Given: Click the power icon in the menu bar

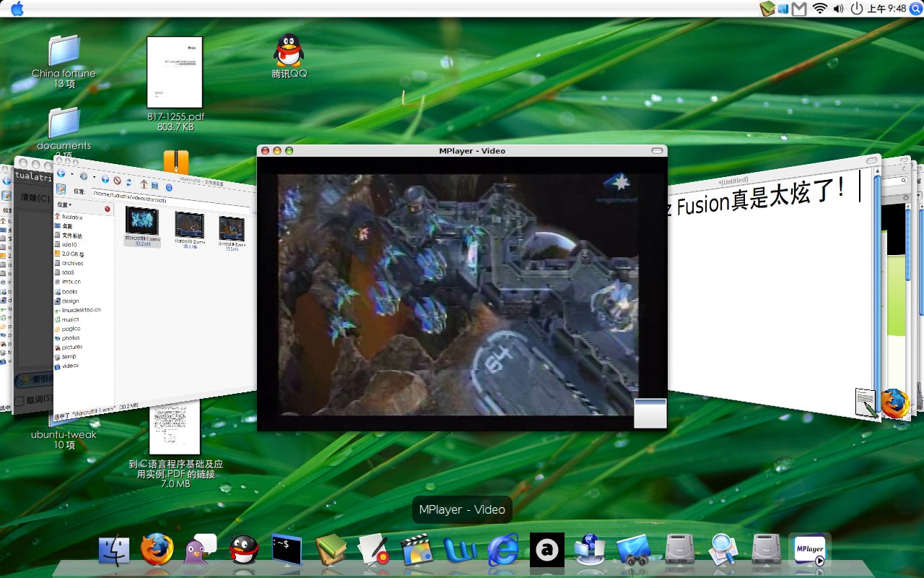Looking at the screenshot, I should [x=857, y=9].
